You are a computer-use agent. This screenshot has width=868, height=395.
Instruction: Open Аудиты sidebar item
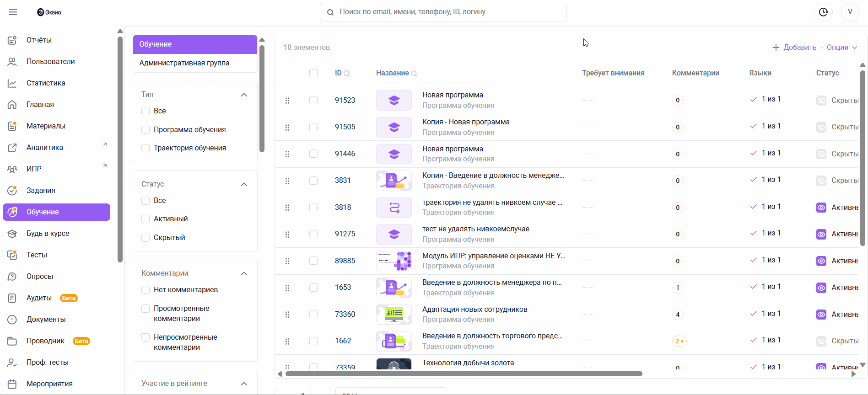[57, 298]
